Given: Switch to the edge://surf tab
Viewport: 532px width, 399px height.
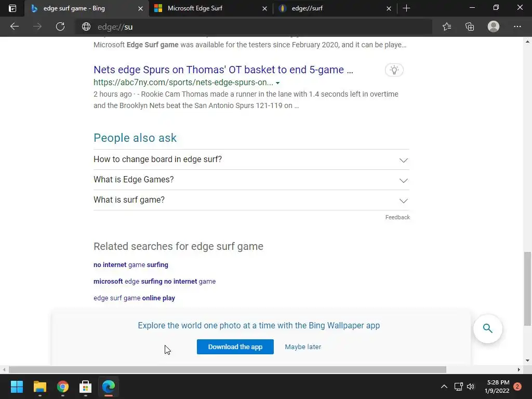Looking at the screenshot, I should 335,8.
